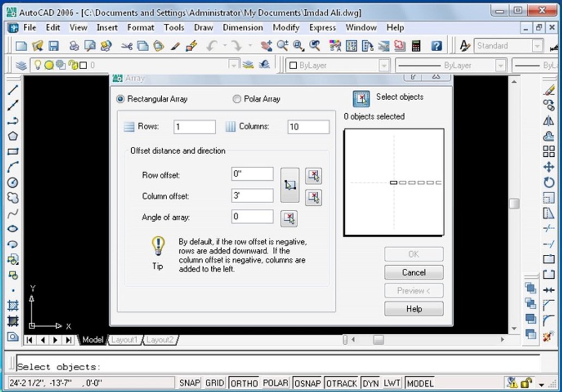562x392 pixels.
Task: Click Cancel in Array dialog
Action: 414,272
